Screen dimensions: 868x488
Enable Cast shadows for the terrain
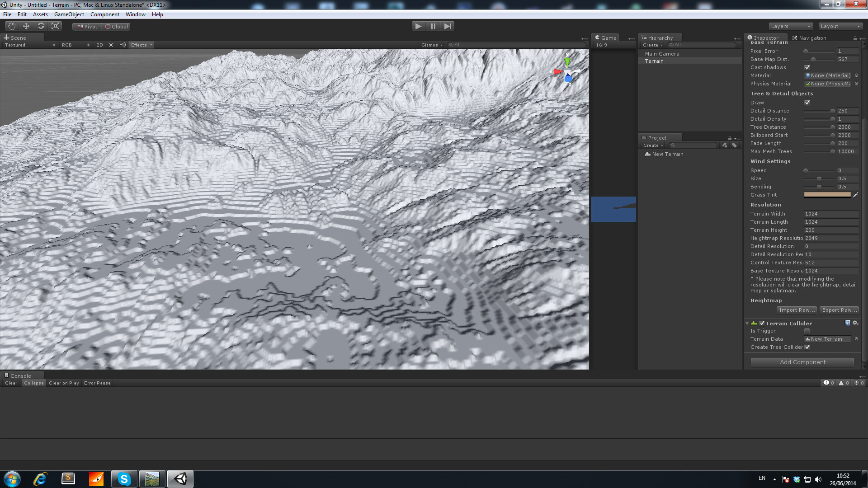pos(807,67)
